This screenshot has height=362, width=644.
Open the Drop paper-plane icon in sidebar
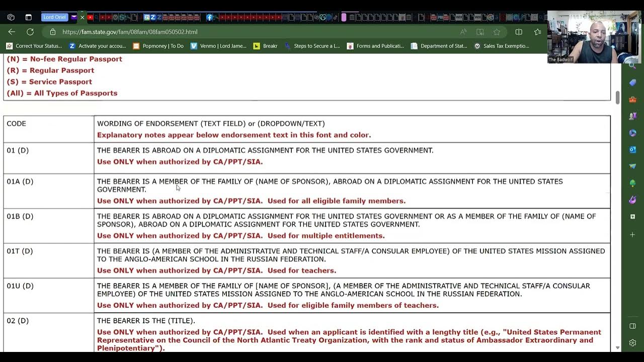pyautogui.click(x=632, y=166)
